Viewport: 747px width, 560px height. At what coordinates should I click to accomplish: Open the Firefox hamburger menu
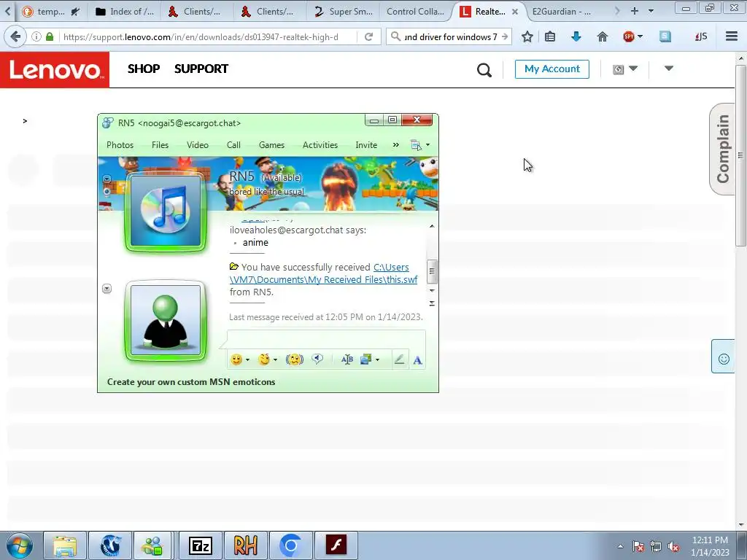click(732, 36)
